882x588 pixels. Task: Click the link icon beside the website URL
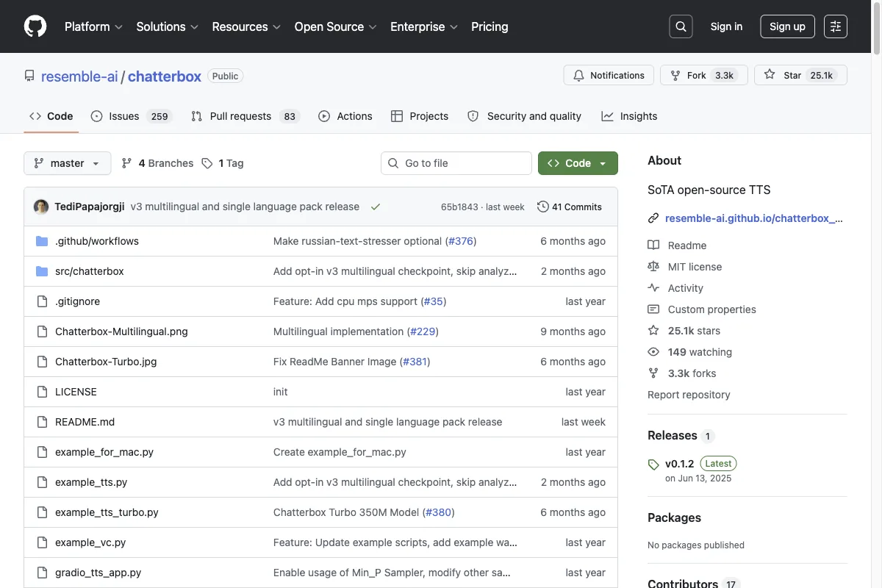(x=653, y=218)
